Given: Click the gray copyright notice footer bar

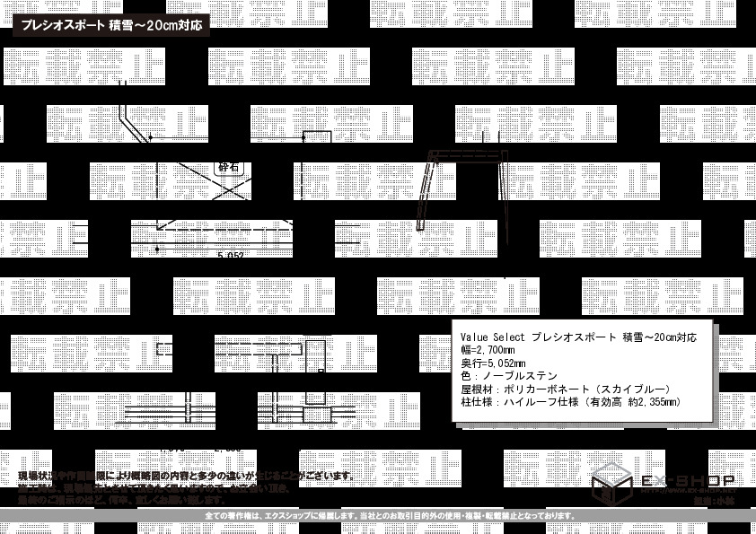Looking at the screenshot, I should (378, 516).
